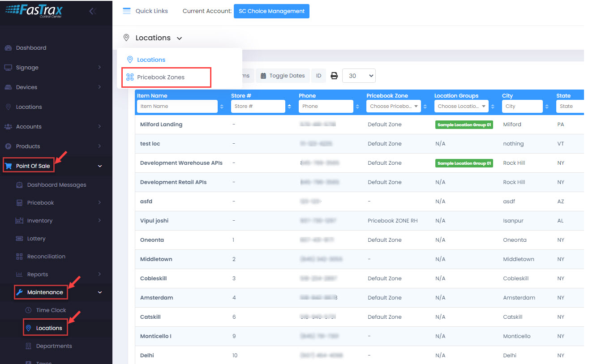Viewport: 610px width, 364px height.
Task: Expand Signage submenu chevron
Action: coord(99,68)
